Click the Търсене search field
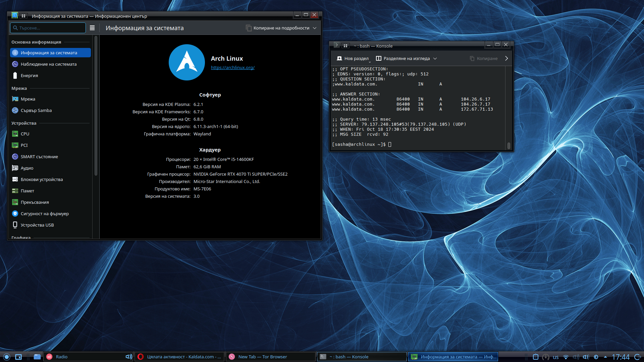This screenshot has height=362, width=644. pos(48,28)
